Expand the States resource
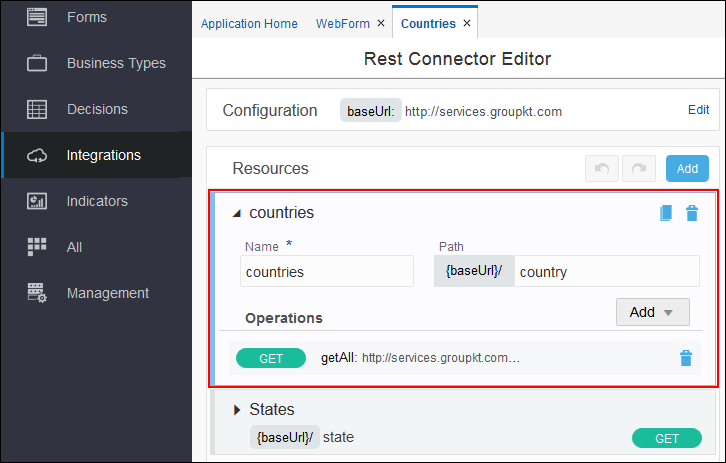Screen dimensions: 726x463 237,410
